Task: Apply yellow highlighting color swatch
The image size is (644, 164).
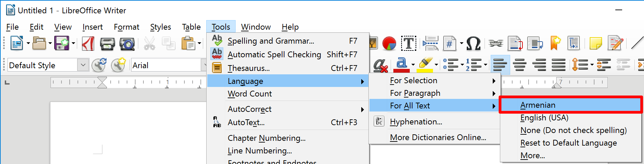Action: click(425, 71)
